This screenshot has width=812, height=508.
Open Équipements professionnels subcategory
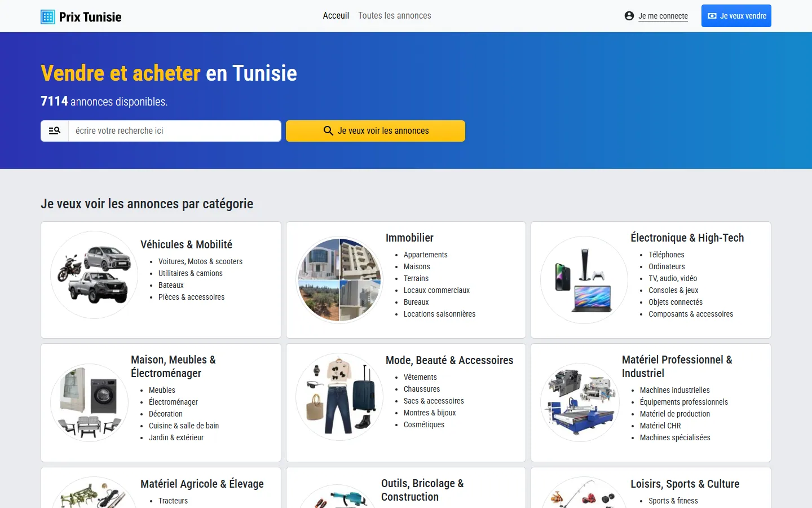(684, 402)
